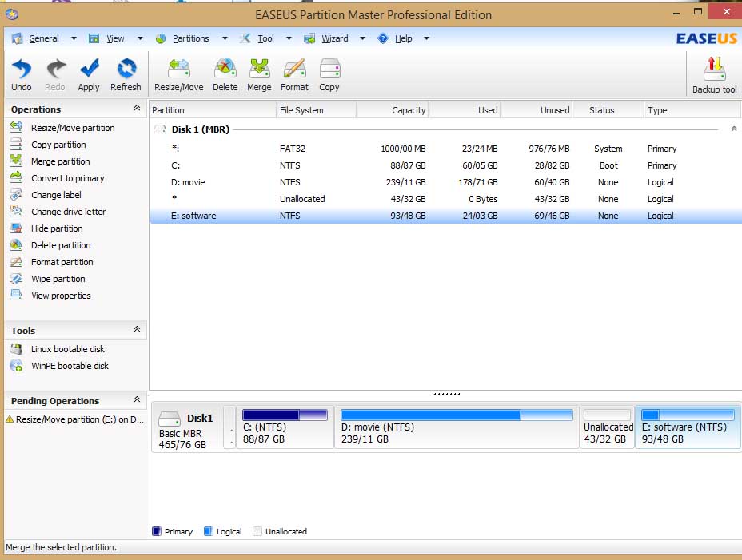The width and height of the screenshot is (742, 560).
Task: Collapse the Pending Operations panel
Action: [137, 400]
